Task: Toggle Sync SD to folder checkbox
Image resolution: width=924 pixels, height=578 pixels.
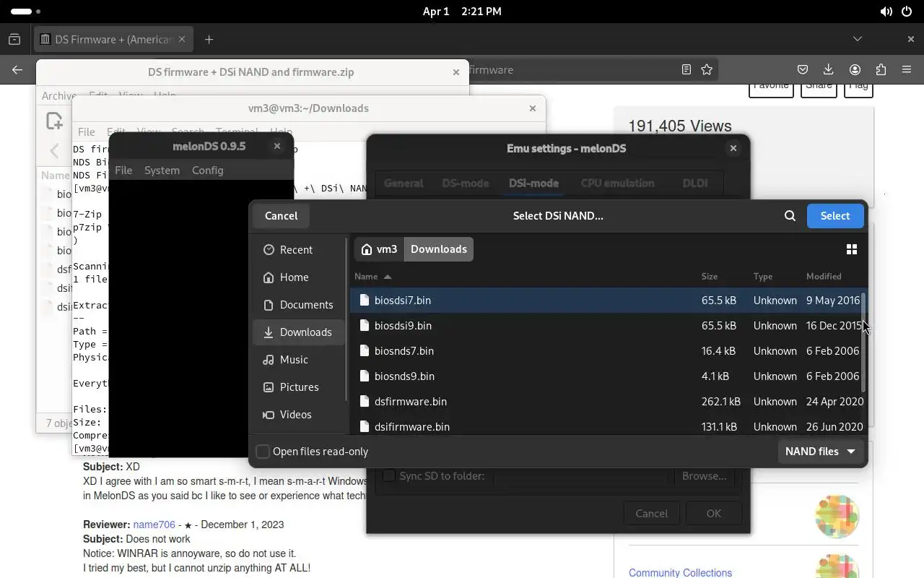Action: tap(388, 475)
